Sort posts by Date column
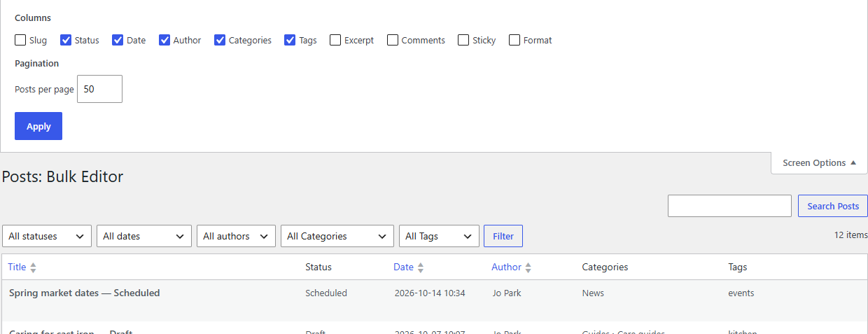The width and height of the screenshot is (868, 334). click(x=403, y=267)
